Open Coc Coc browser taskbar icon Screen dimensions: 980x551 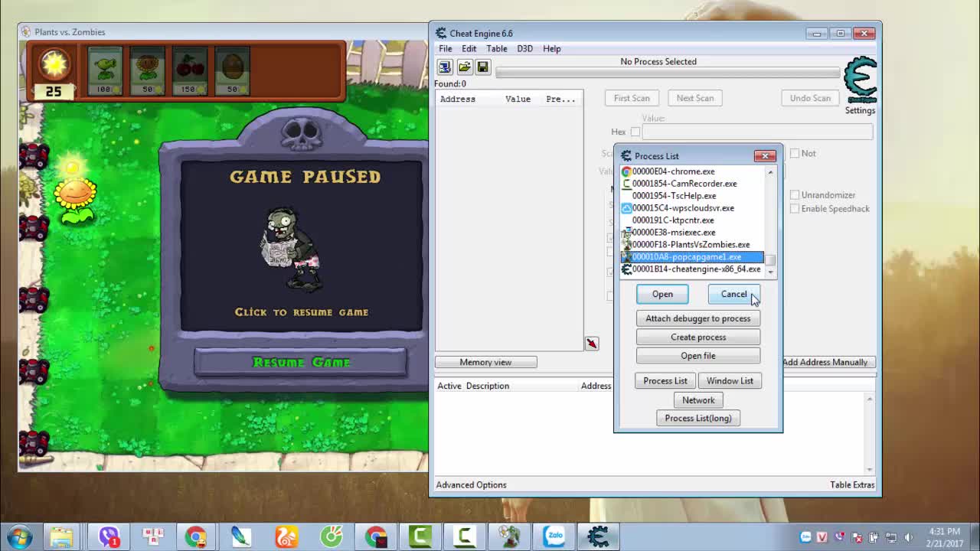click(332, 536)
